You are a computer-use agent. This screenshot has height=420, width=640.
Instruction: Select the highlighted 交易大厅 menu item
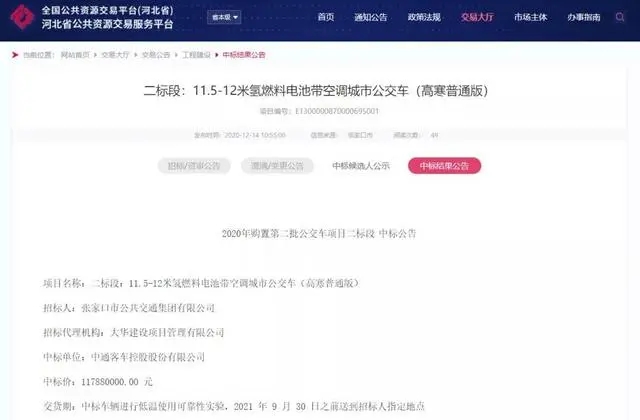(x=477, y=17)
